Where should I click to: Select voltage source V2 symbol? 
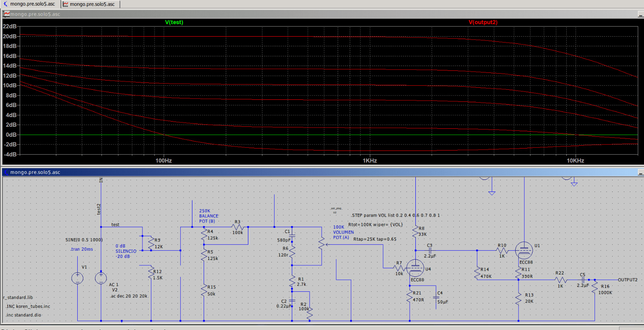[101, 278]
